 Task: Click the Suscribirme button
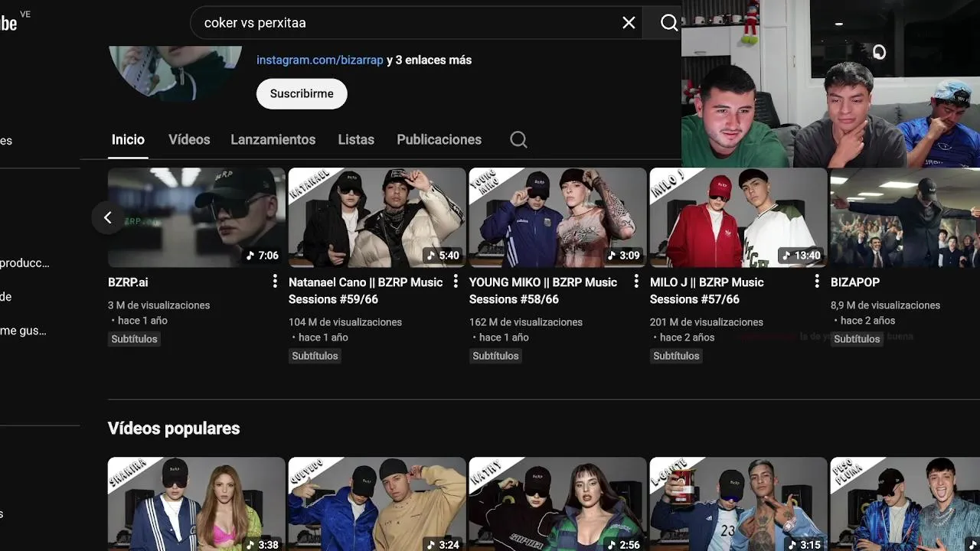point(302,93)
